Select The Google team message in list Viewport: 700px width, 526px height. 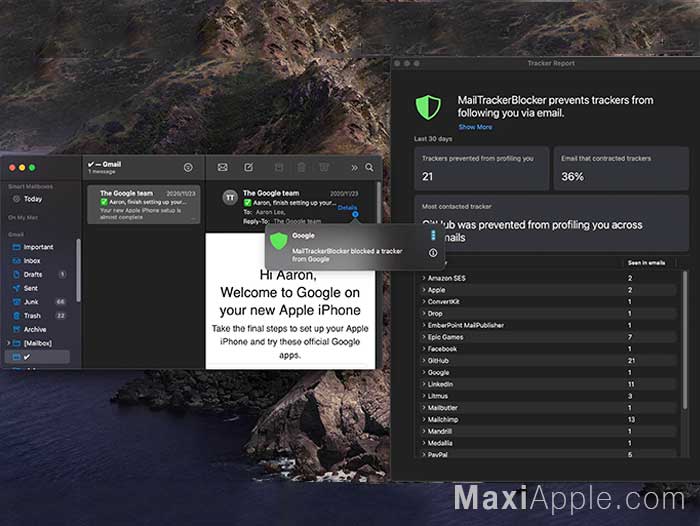144,205
